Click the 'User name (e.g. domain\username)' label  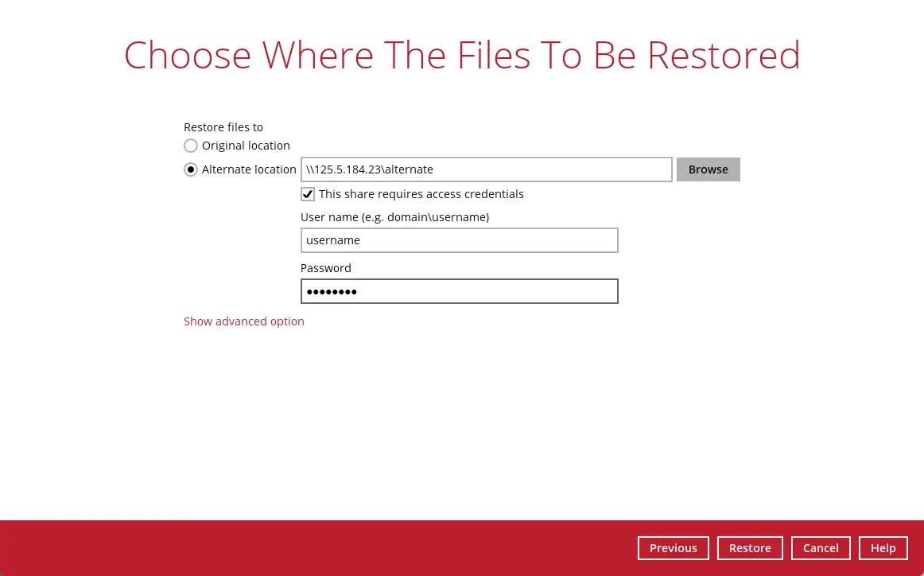394,216
